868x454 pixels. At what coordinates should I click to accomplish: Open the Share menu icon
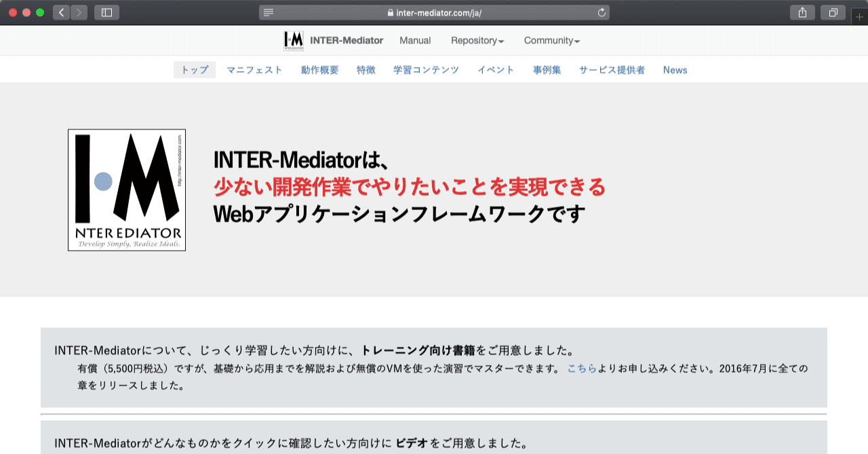(x=802, y=12)
